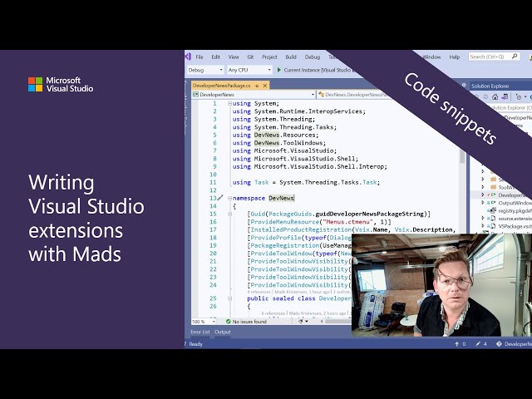Click the repository diamond icon in status bar
Image resolution: width=532 pixels, height=399 pixels.
[499, 343]
